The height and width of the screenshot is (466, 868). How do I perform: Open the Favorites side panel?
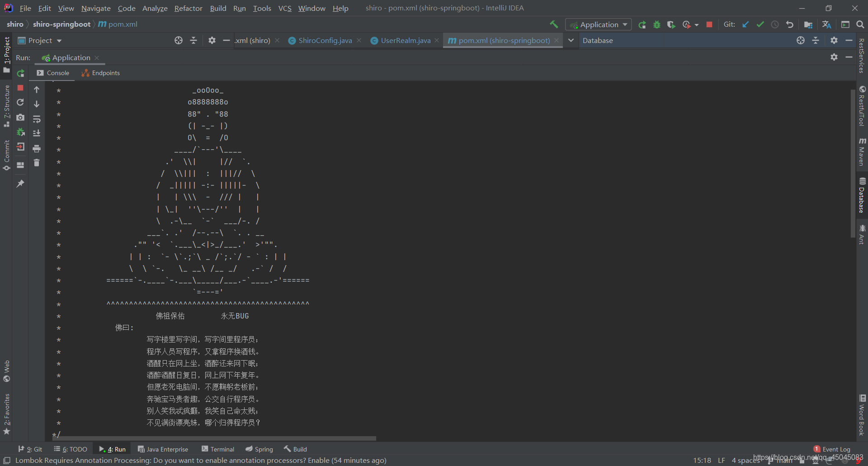(x=6, y=414)
